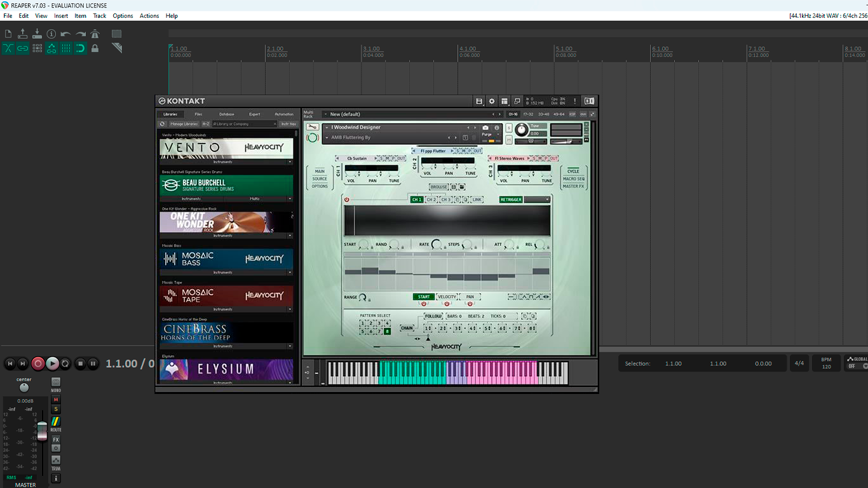The width and height of the screenshot is (868, 488).
Task: Toggle snap magnet icon
Action: (x=81, y=48)
